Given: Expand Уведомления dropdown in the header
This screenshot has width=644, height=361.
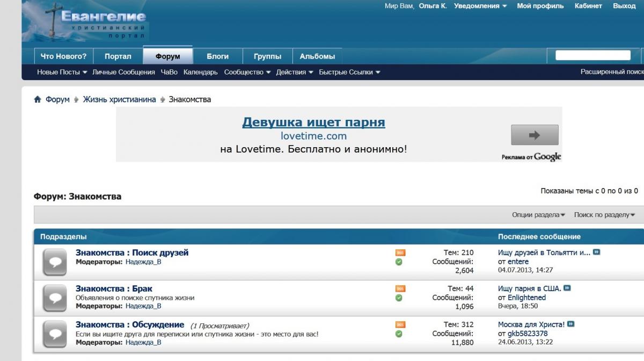Looking at the screenshot, I should [x=480, y=6].
